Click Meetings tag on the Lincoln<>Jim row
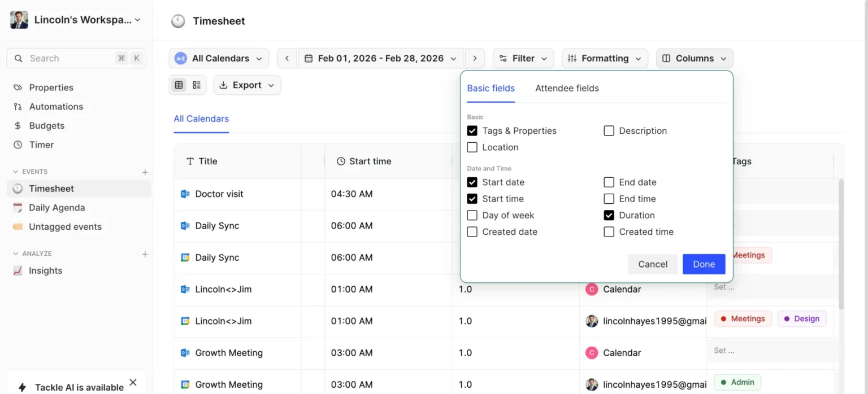The image size is (868, 394). point(743,319)
